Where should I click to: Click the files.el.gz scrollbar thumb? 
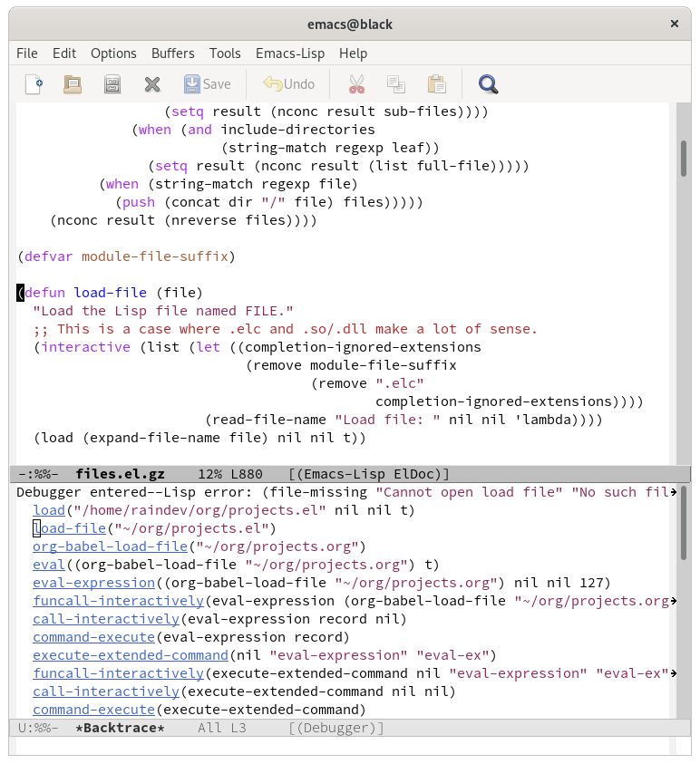tap(684, 159)
